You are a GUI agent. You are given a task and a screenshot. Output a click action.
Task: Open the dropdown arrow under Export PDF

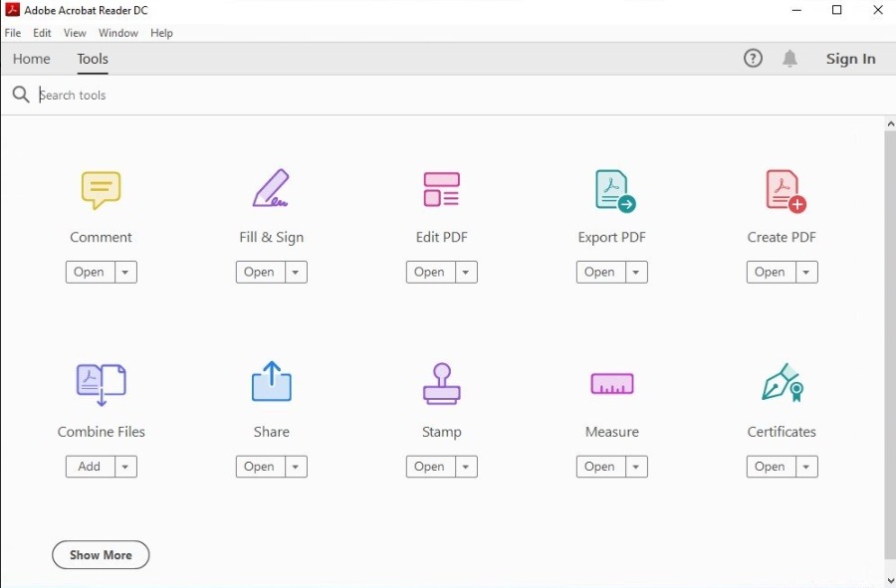(635, 273)
